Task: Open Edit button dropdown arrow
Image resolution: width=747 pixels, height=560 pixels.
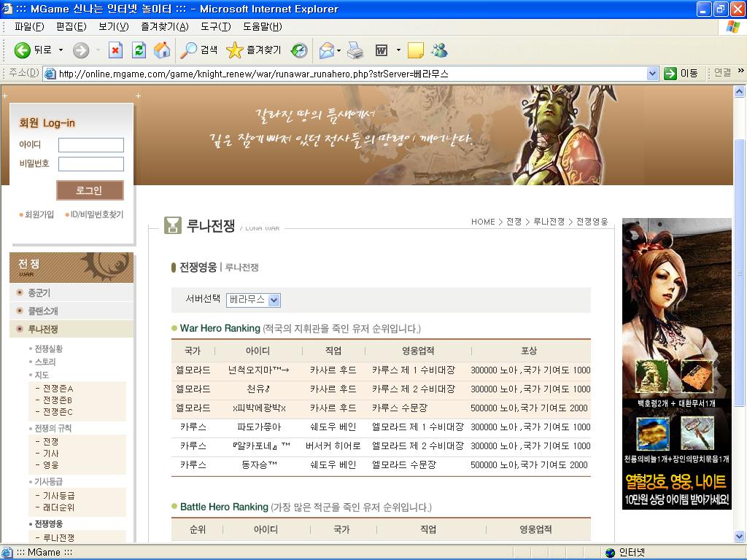Action: tap(398, 50)
